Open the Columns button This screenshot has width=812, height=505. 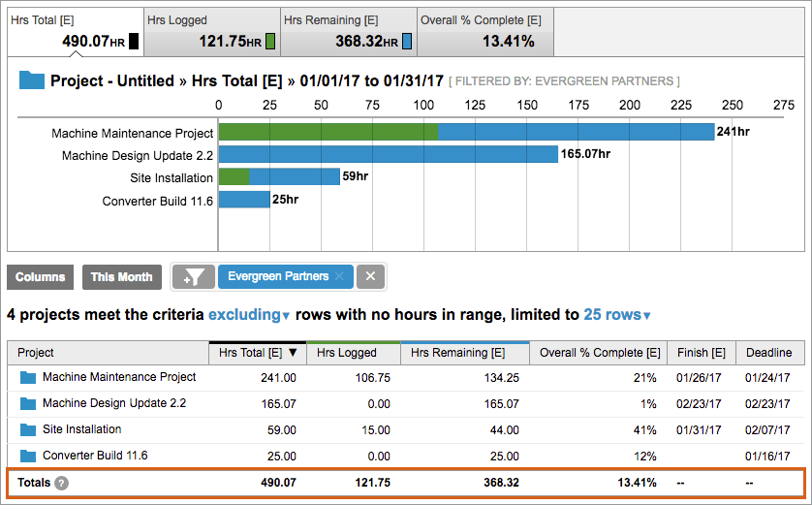click(40, 277)
